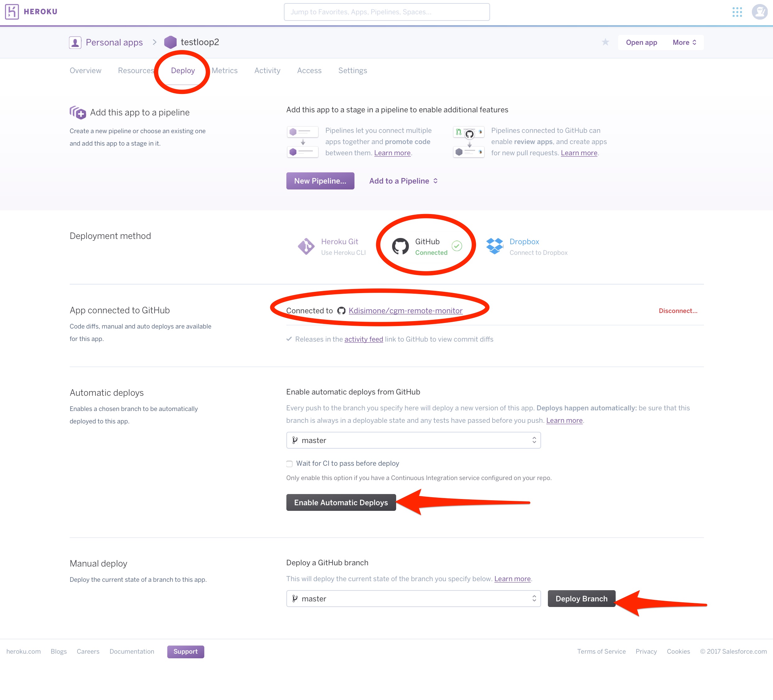Click the pipeline promote code illustration
The width and height of the screenshot is (773, 700).
pyautogui.click(x=303, y=142)
